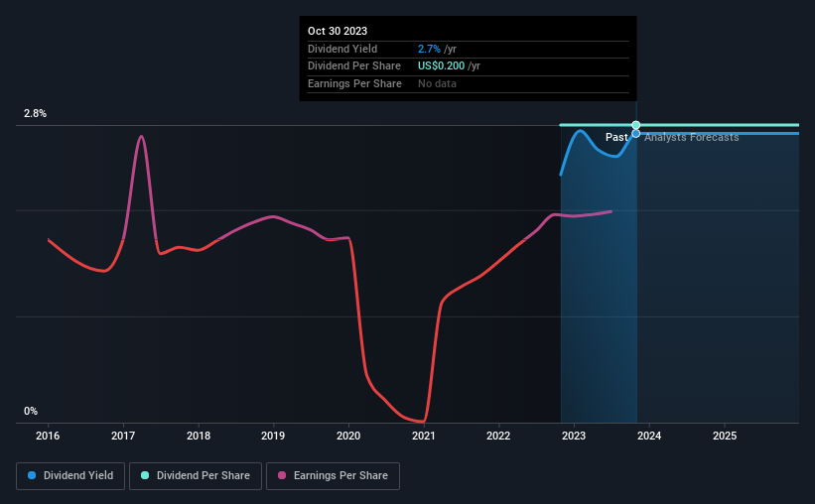
Task: Click the 'Analysts Forecasts' chart label
Action: (x=691, y=137)
